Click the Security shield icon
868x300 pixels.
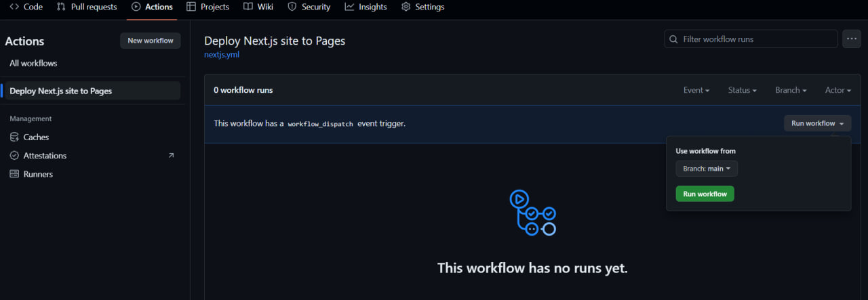click(292, 7)
